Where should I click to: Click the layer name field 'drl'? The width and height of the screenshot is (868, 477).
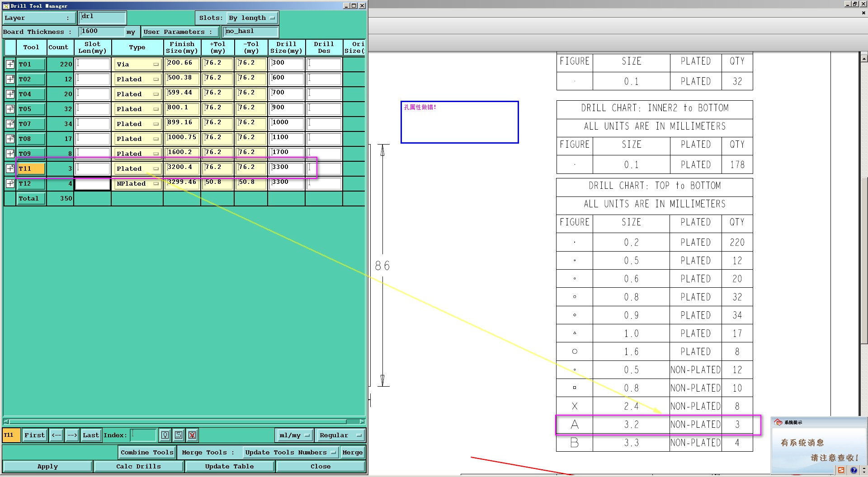point(103,18)
